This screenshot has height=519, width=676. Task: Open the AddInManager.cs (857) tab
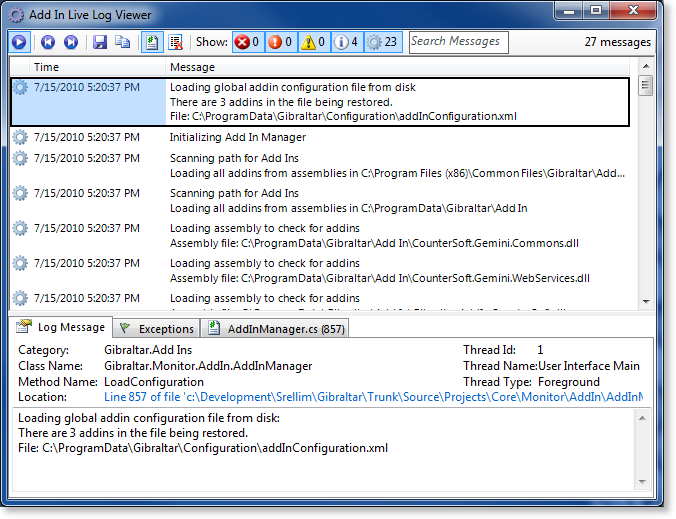[x=275, y=328]
